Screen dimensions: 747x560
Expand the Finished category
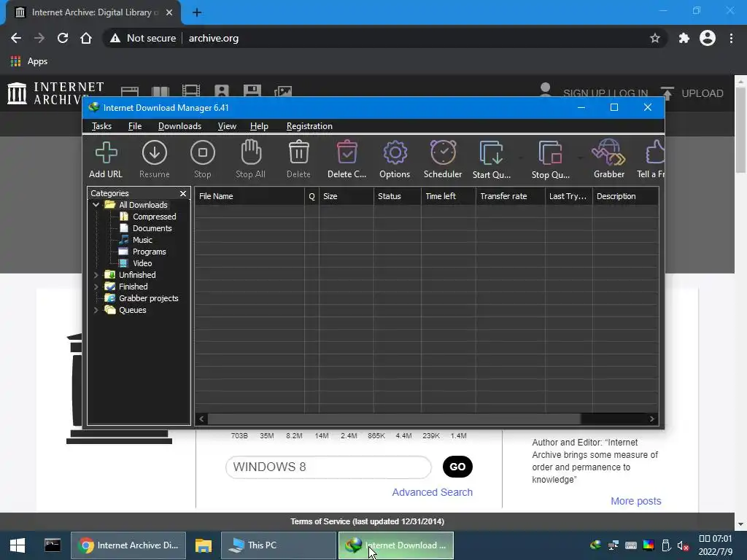pyautogui.click(x=96, y=287)
